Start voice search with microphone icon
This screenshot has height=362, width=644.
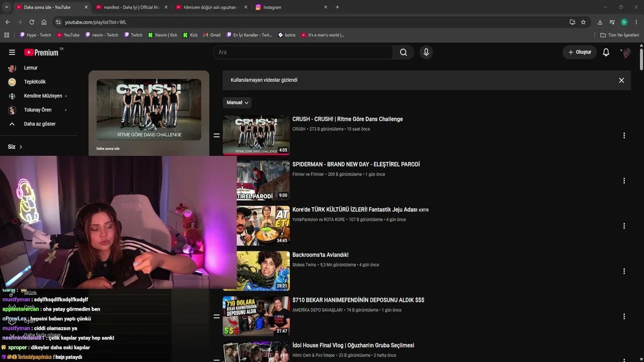point(426,52)
